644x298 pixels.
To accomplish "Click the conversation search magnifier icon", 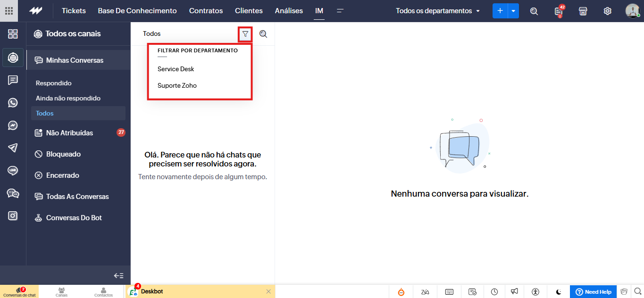I will [x=263, y=34].
